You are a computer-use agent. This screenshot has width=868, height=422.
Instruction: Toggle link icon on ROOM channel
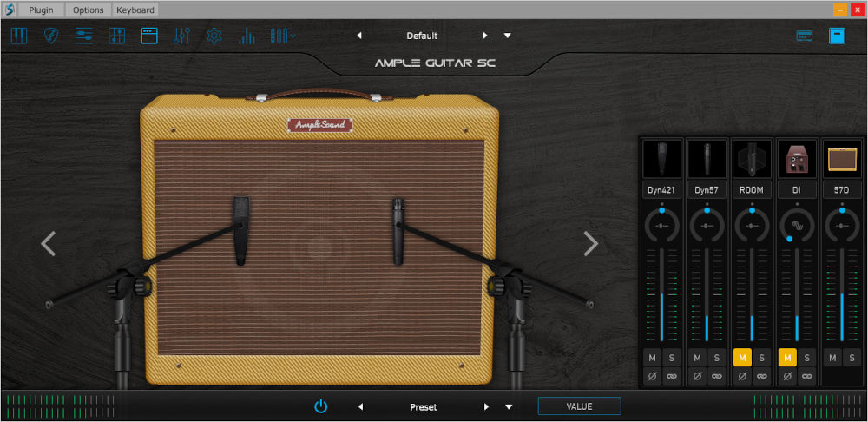[x=762, y=376]
